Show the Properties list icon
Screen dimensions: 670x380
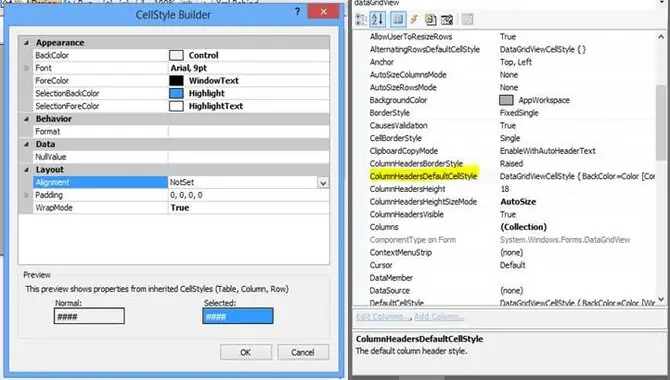[x=398, y=19]
